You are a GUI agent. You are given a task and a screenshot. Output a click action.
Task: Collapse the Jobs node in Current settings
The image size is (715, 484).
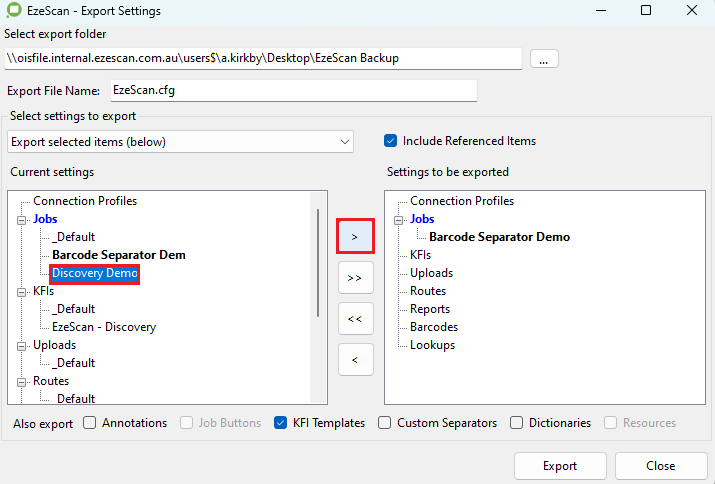21,219
